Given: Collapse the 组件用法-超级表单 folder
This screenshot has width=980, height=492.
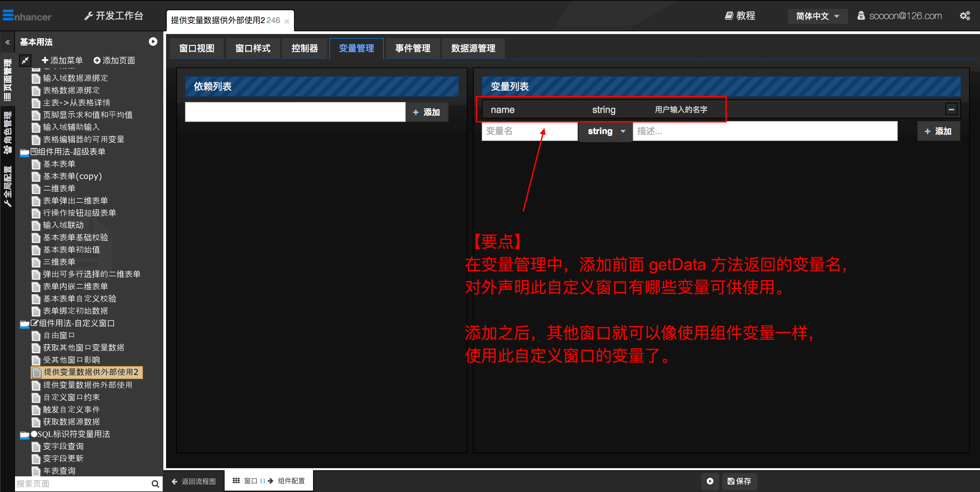Looking at the screenshot, I should click(24, 152).
